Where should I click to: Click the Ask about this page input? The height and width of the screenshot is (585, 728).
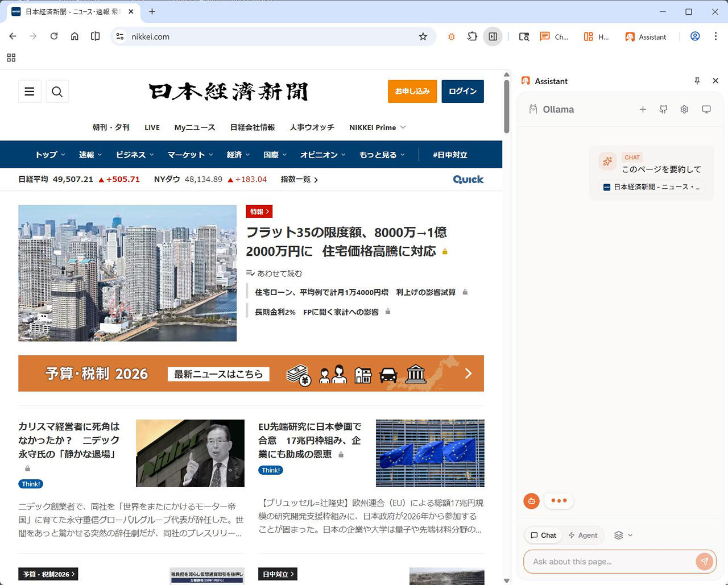tap(609, 562)
